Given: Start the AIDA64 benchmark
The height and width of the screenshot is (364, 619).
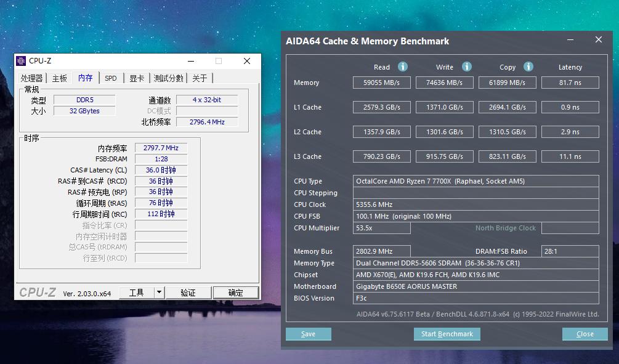Looking at the screenshot, I should click(447, 334).
